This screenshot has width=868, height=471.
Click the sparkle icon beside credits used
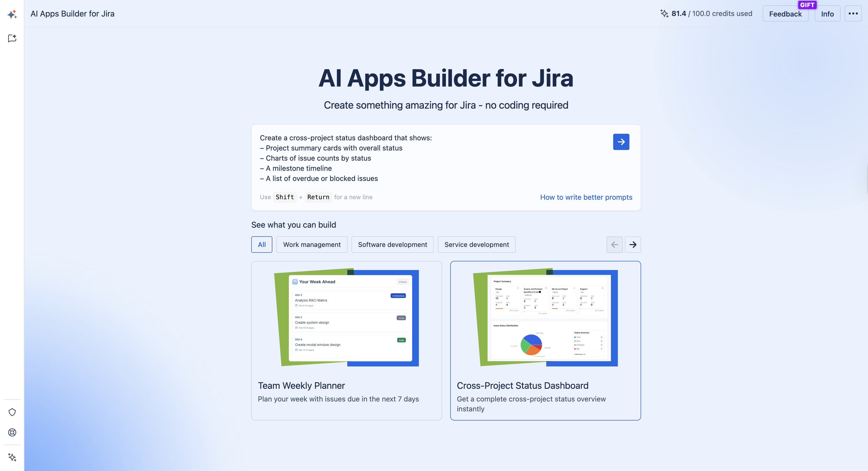(x=664, y=13)
